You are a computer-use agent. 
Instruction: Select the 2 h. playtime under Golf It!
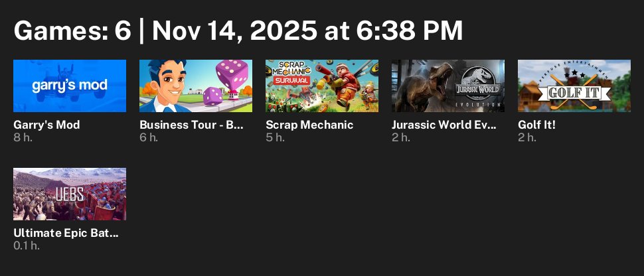click(527, 137)
